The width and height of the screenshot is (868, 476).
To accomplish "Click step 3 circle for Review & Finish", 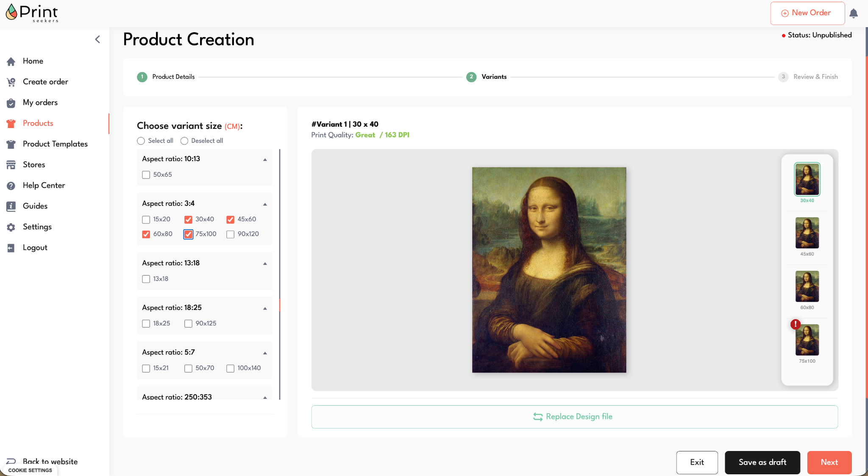I will click(783, 77).
